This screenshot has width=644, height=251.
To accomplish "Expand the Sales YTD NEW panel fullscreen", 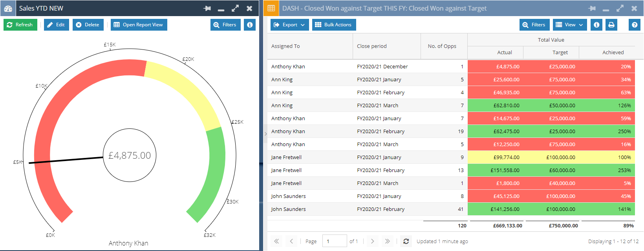I will tap(235, 8).
